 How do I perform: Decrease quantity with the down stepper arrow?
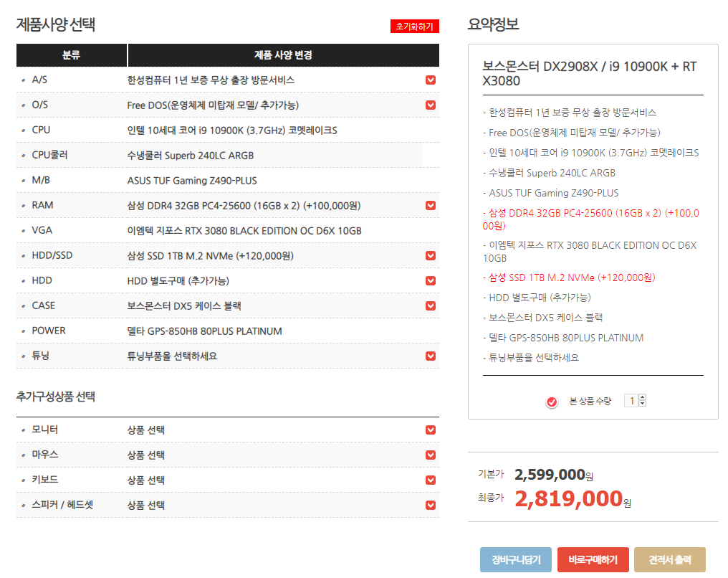click(x=643, y=403)
